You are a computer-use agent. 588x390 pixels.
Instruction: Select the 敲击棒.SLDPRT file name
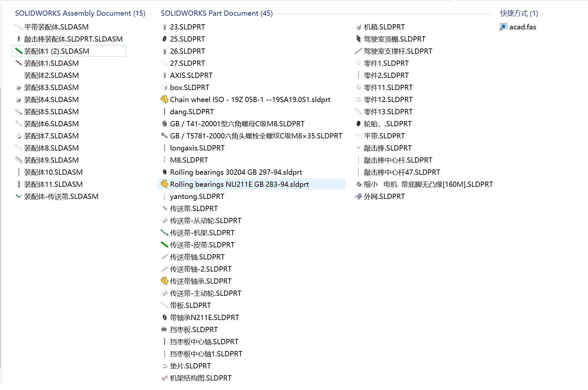pos(388,148)
